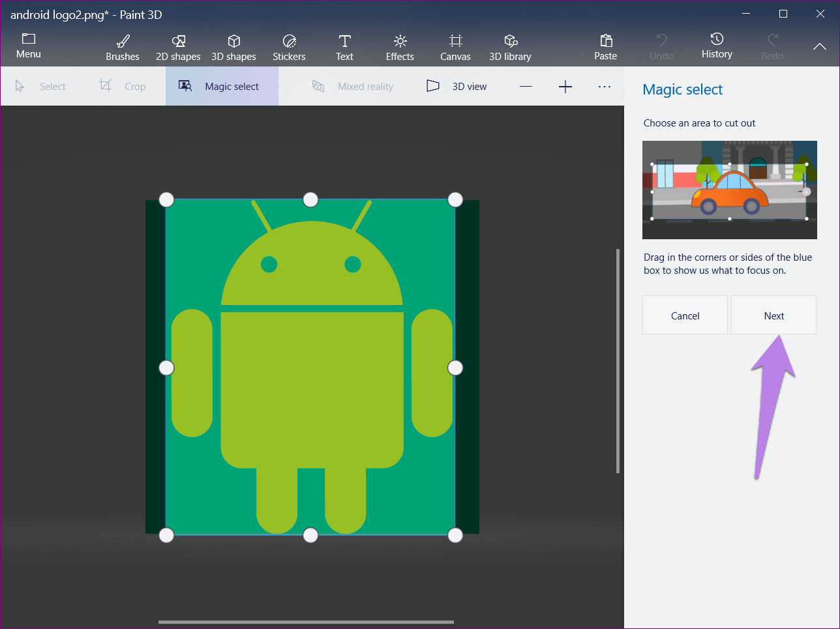This screenshot has width=840, height=629.
Task: Select the Text tool
Action: 344,48
